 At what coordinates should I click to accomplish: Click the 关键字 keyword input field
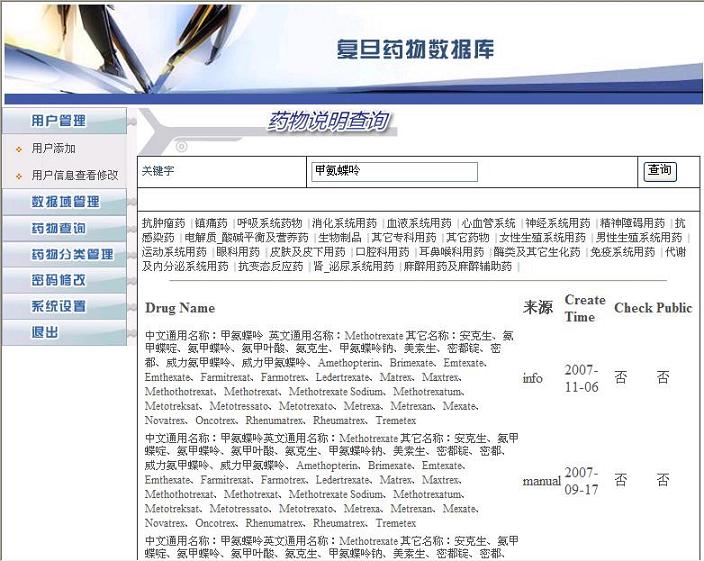coord(394,172)
